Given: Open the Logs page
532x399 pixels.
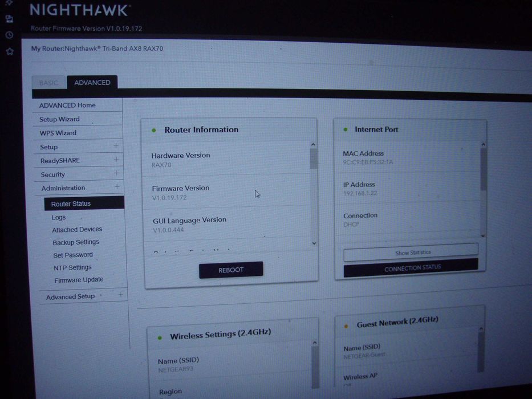Looking at the screenshot, I should (x=59, y=218).
